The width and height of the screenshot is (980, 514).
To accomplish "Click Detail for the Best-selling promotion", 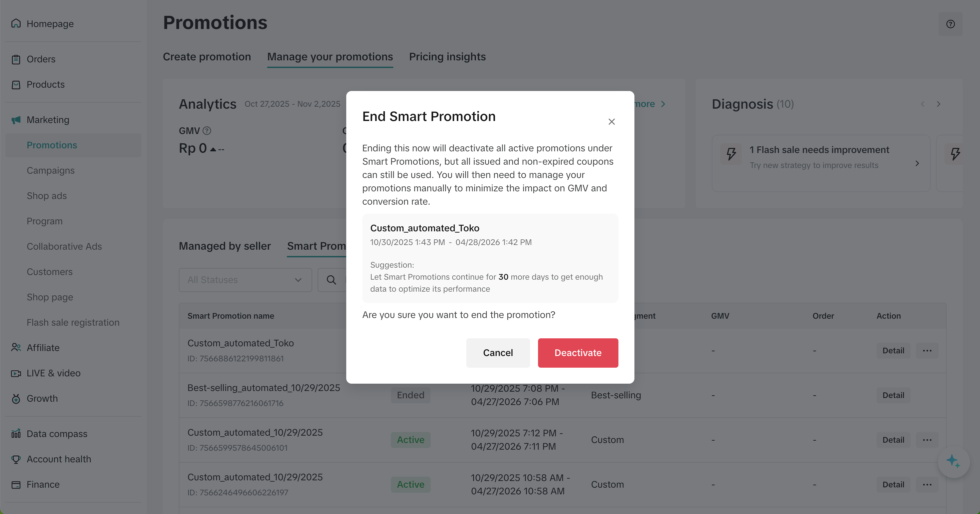I will coord(893,395).
